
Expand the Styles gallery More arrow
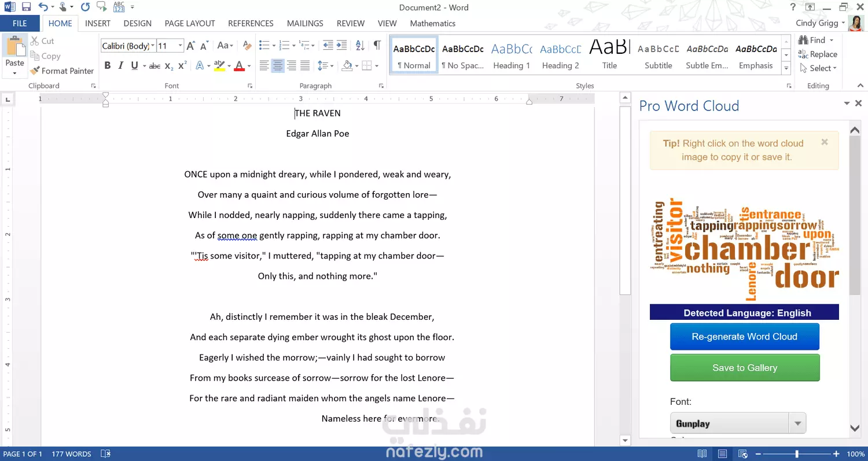click(786, 68)
